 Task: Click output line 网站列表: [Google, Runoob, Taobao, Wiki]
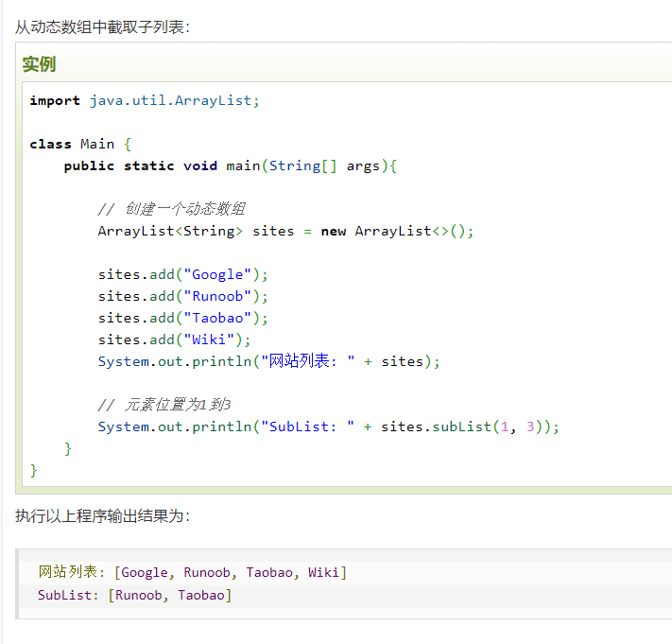click(193, 572)
